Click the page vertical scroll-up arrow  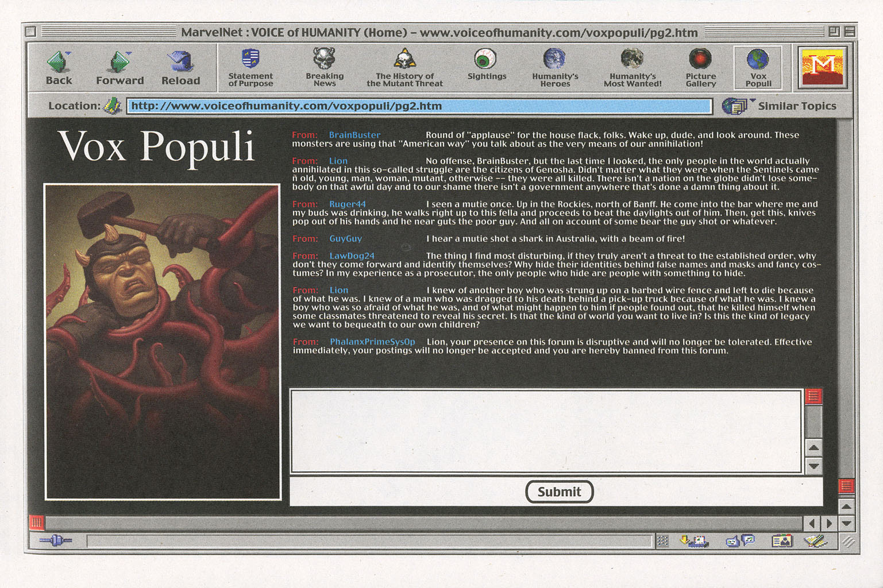(846, 506)
